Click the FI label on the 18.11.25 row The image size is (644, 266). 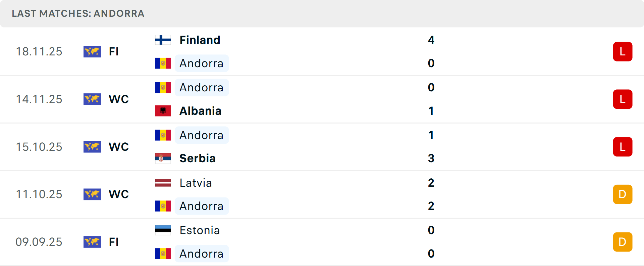(x=114, y=51)
